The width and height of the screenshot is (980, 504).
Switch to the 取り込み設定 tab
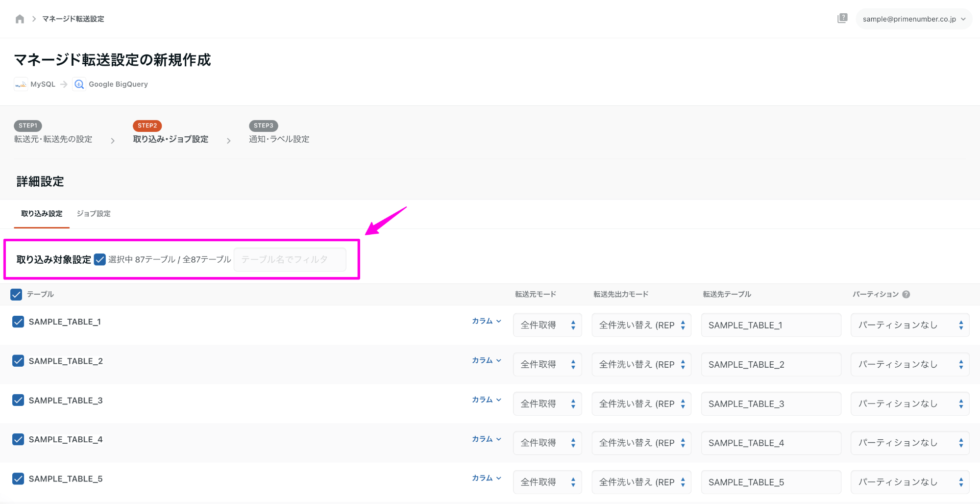42,214
